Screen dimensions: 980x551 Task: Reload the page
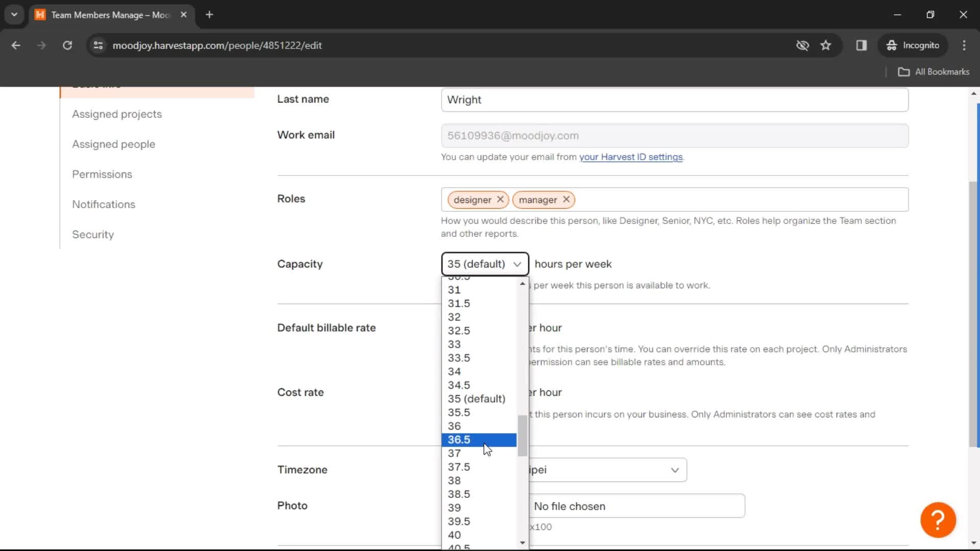[x=67, y=45]
